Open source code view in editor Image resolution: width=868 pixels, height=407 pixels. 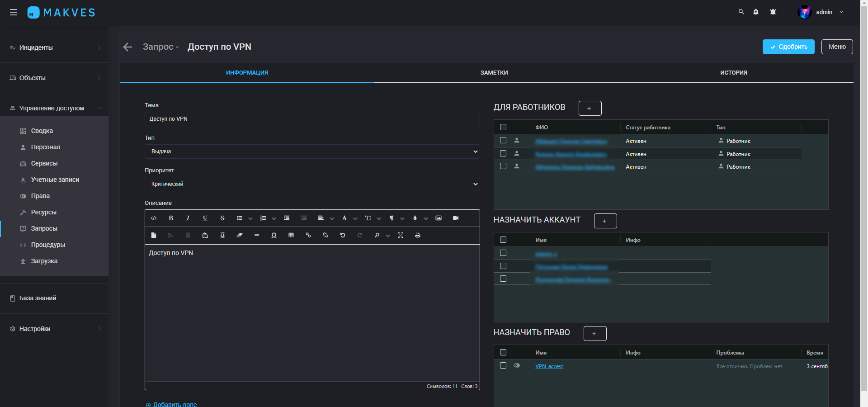(154, 218)
